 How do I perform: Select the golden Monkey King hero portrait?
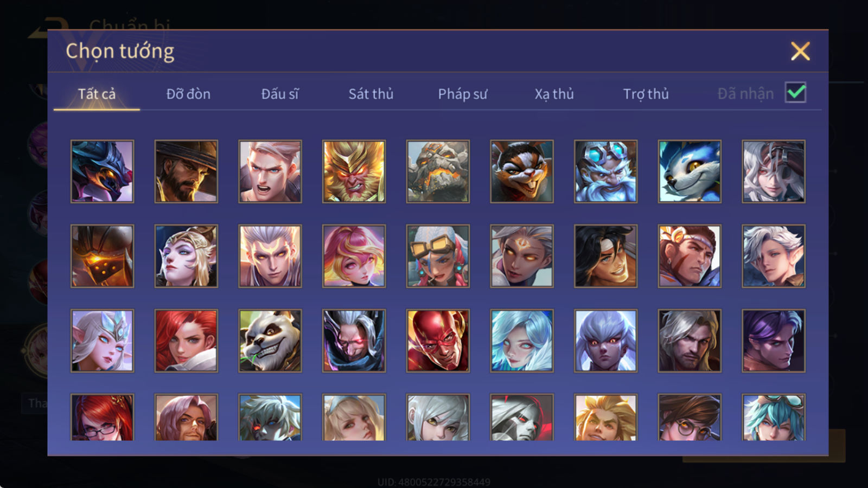(354, 171)
